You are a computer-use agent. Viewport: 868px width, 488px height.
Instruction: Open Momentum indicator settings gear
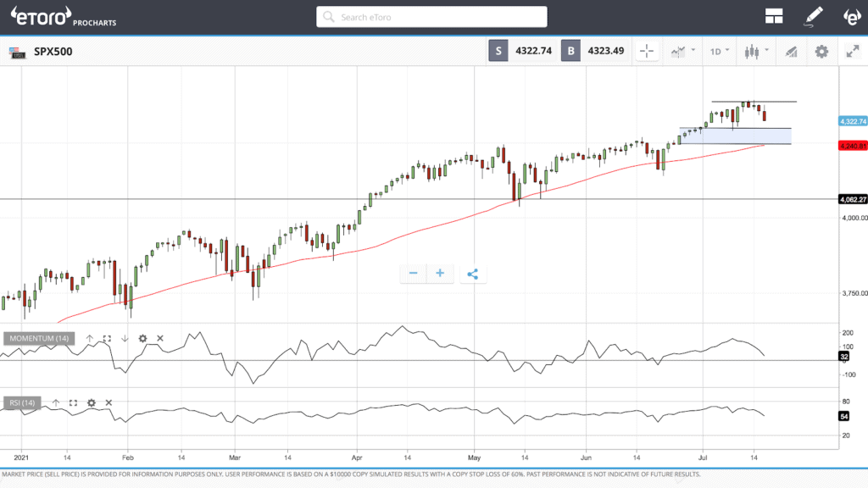(142, 339)
